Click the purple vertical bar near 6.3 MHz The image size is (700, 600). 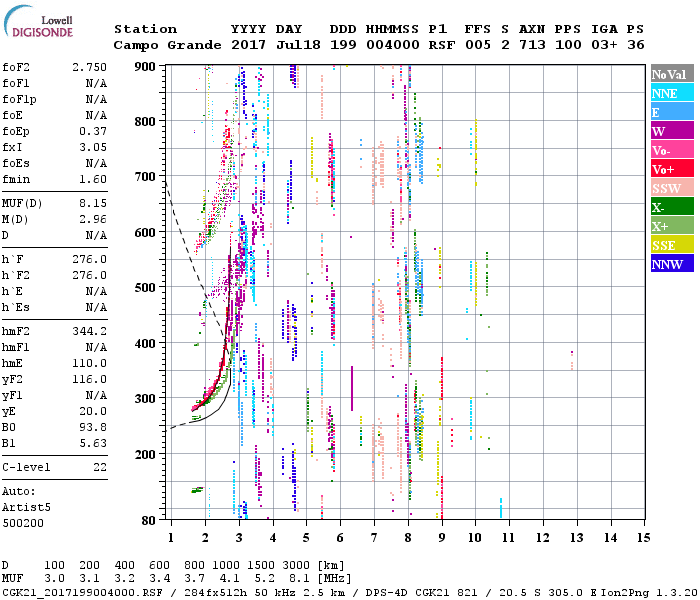(x=352, y=388)
